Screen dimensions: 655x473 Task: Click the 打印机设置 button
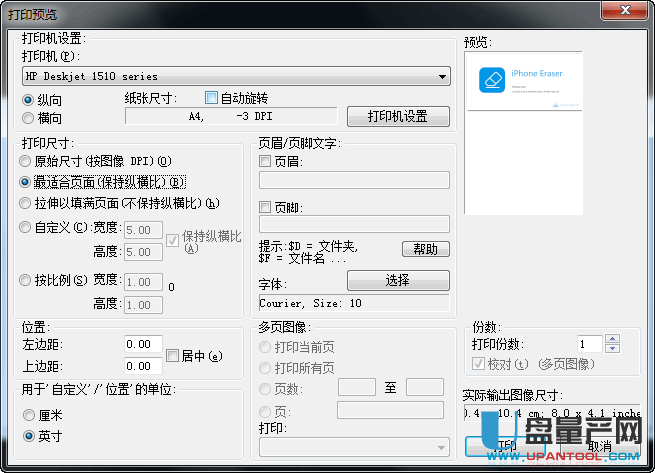(397, 117)
